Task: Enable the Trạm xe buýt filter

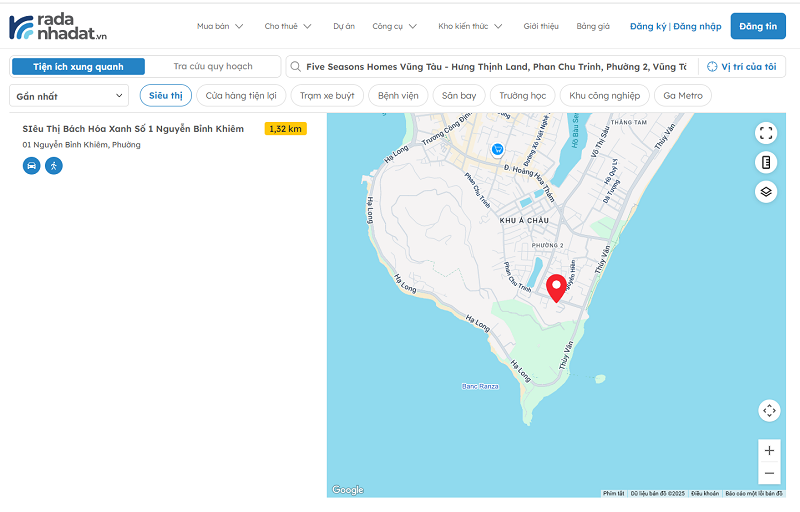Action: (x=327, y=96)
